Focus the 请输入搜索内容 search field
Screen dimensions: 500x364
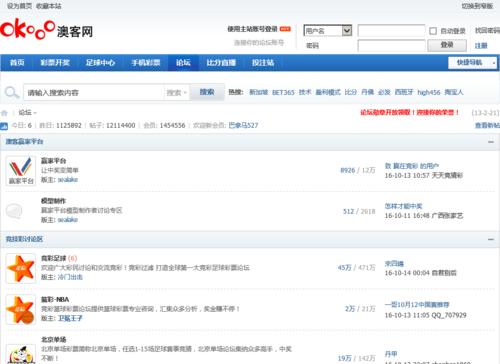coord(94,92)
